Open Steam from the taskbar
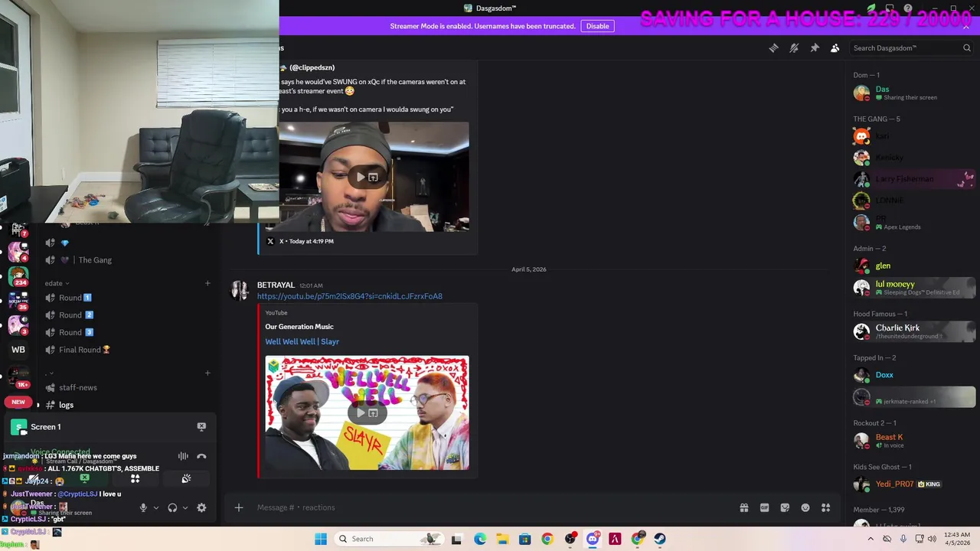The width and height of the screenshot is (980, 551). pyautogui.click(x=660, y=539)
